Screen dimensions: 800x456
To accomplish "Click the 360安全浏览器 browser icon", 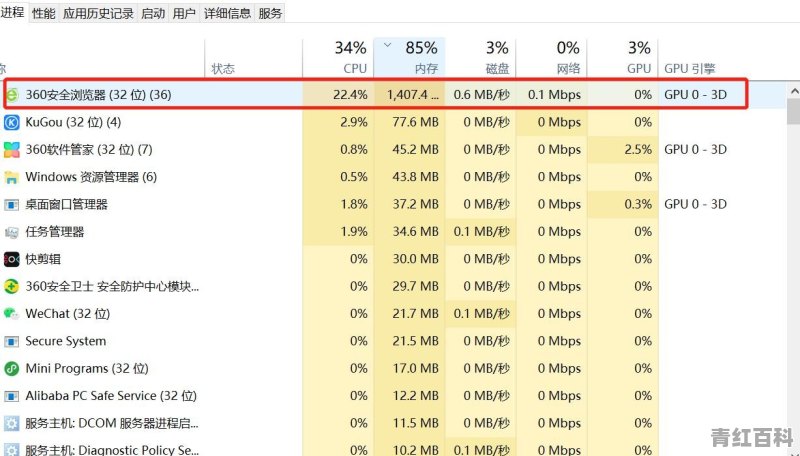I will coord(12,95).
